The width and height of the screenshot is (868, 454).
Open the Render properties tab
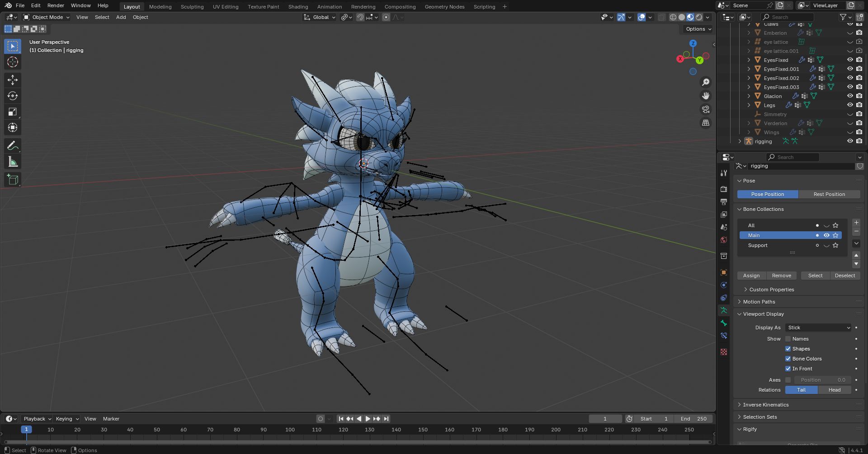click(x=724, y=189)
